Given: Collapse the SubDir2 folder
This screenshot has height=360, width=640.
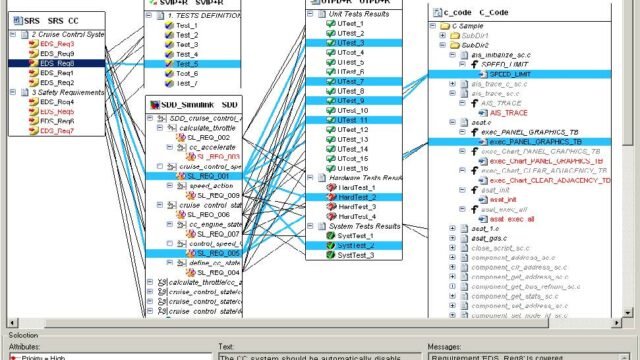Looking at the screenshot, I should (x=442, y=45).
